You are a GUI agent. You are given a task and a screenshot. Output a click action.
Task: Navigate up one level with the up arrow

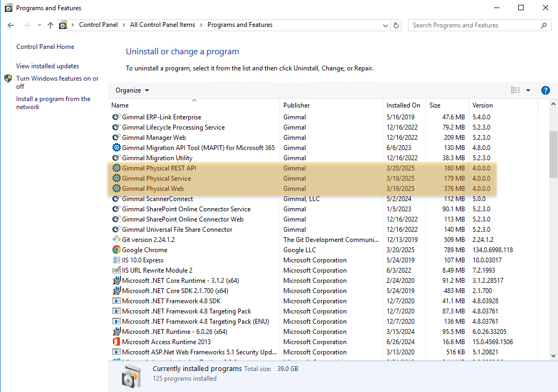51,25
